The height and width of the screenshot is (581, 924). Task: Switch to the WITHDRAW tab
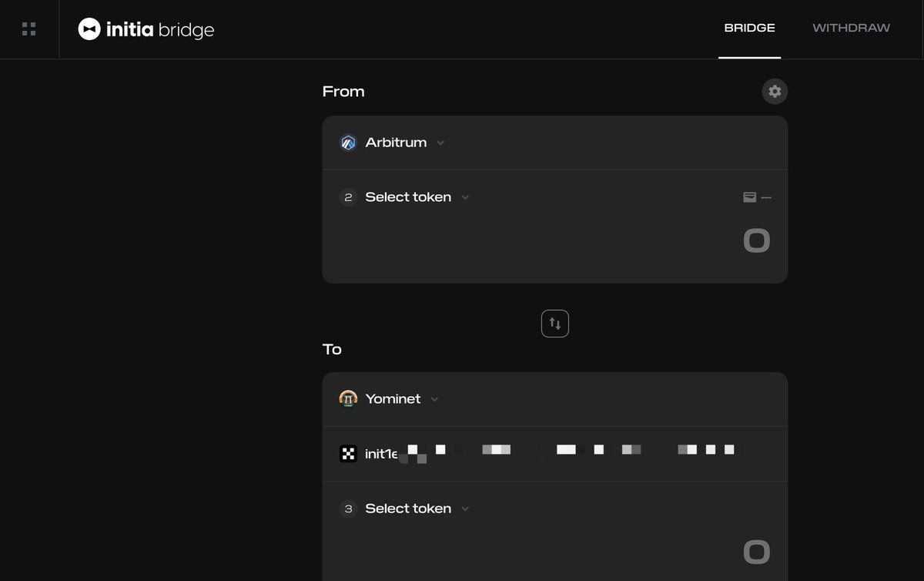(851, 28)
